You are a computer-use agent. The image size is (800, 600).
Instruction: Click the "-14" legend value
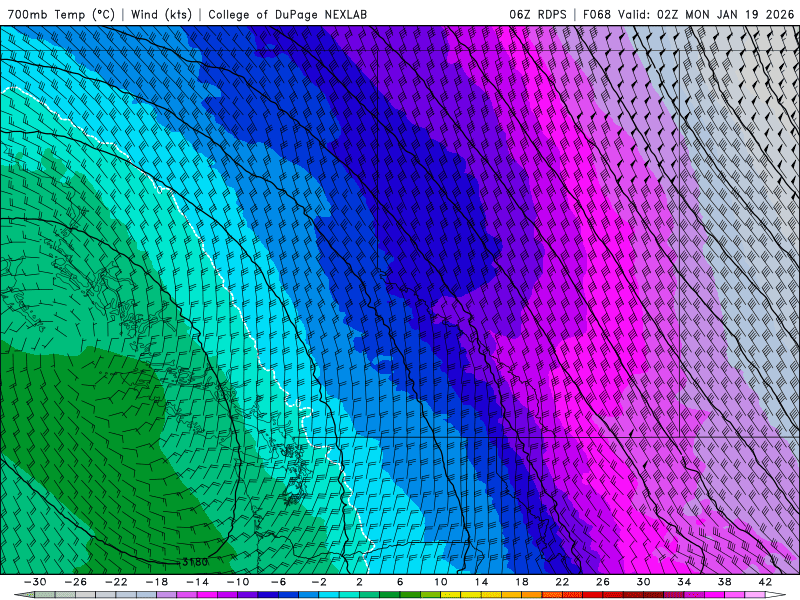197,582
